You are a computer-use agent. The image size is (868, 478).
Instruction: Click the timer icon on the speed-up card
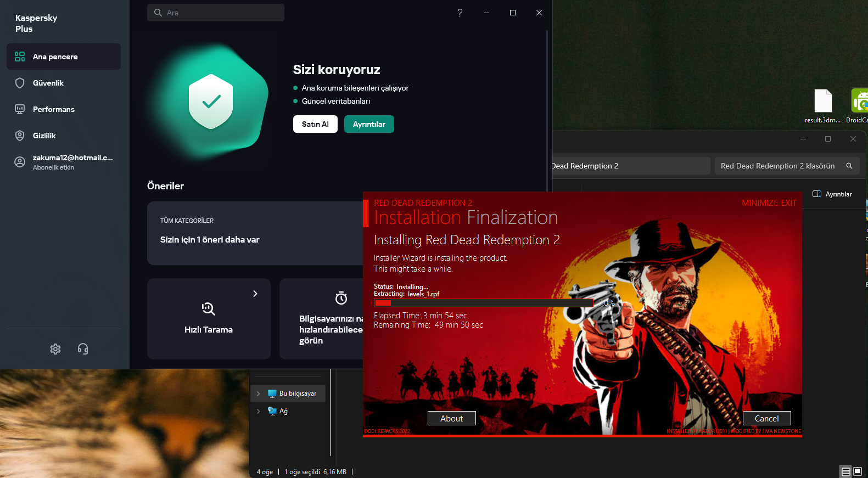[341, 298]
